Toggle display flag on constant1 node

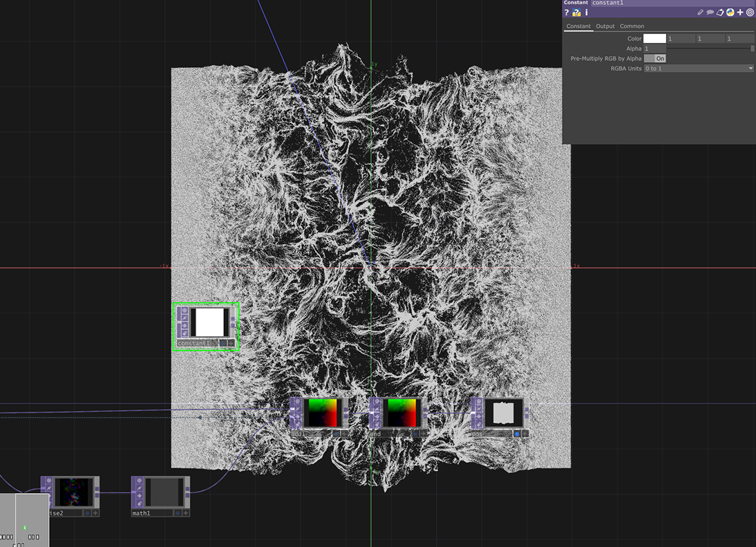(x=223, y=343)
